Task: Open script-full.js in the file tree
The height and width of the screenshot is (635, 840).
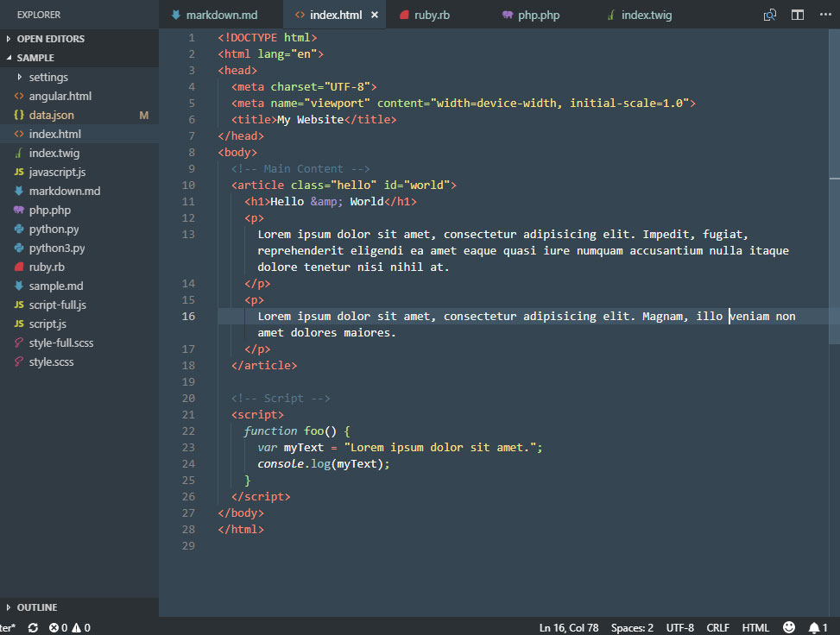Action: tap(79, 305)
